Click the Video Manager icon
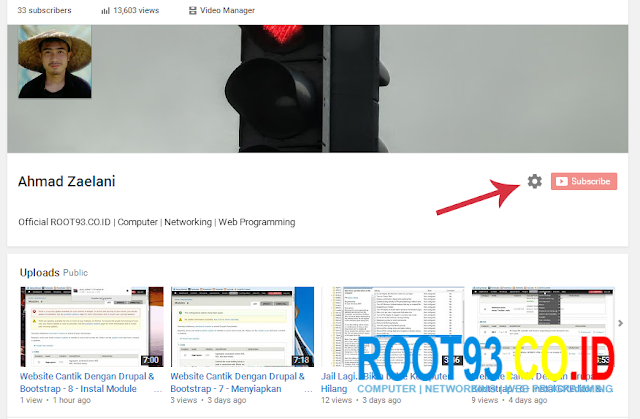 193,11
